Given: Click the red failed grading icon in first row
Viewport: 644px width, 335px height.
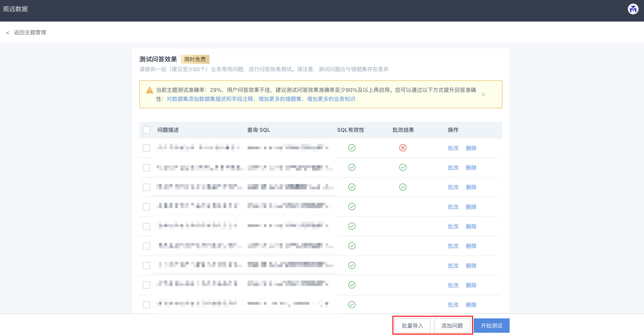Looking at the screenshot, I should [402, 148].
